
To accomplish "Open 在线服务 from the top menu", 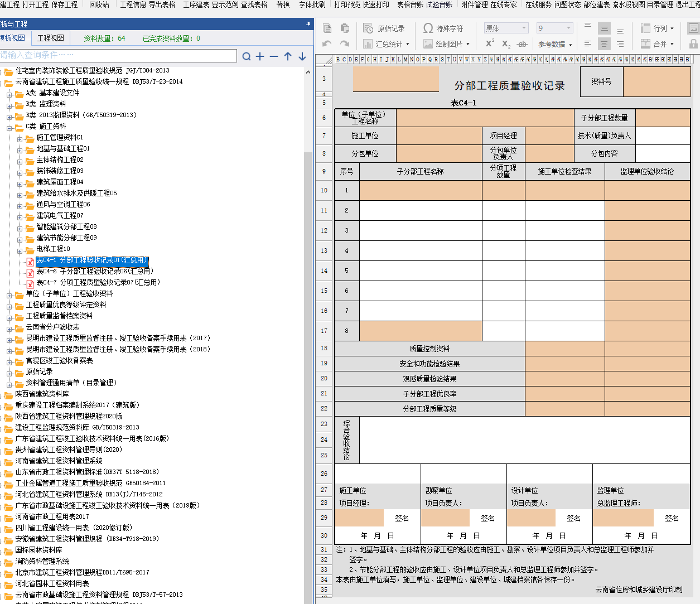I will (538, 4).
